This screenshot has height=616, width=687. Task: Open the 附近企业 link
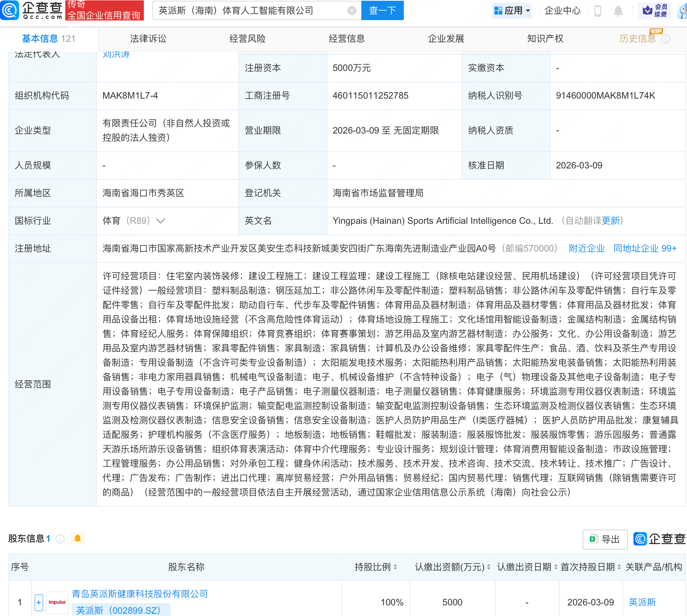point(587,248)
